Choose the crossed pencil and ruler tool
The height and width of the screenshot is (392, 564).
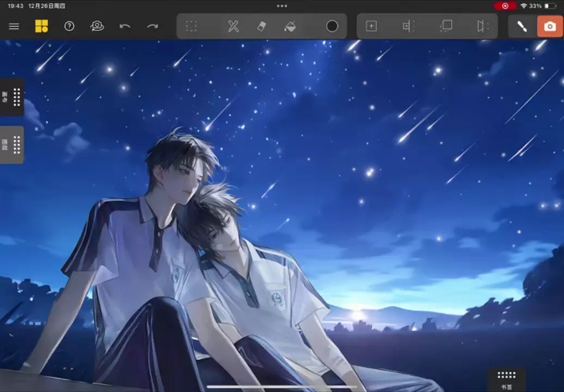pos(234,26)
